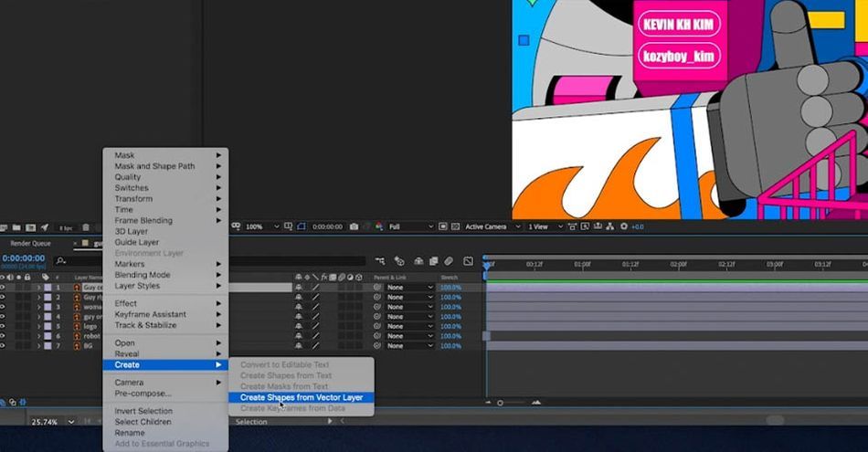Screen dimensions: 868x452
Task: Expand layer 3 properties with its twirl arrow
Action: pos(38,307)
